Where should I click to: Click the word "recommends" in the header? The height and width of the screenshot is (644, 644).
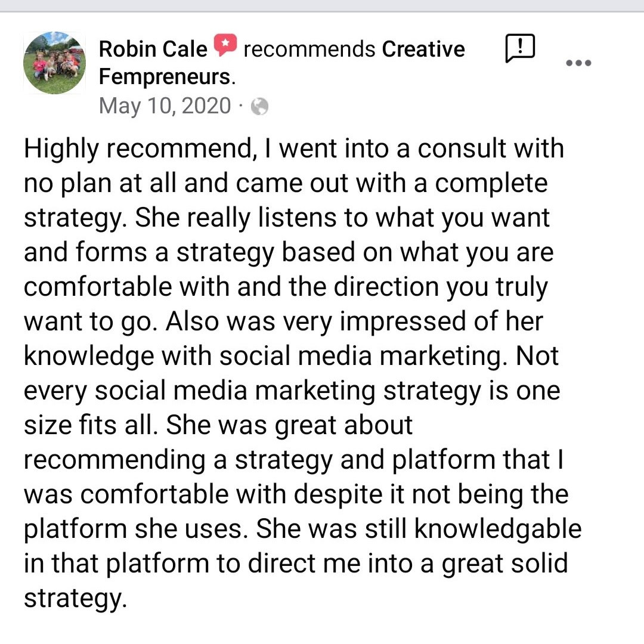309,49
